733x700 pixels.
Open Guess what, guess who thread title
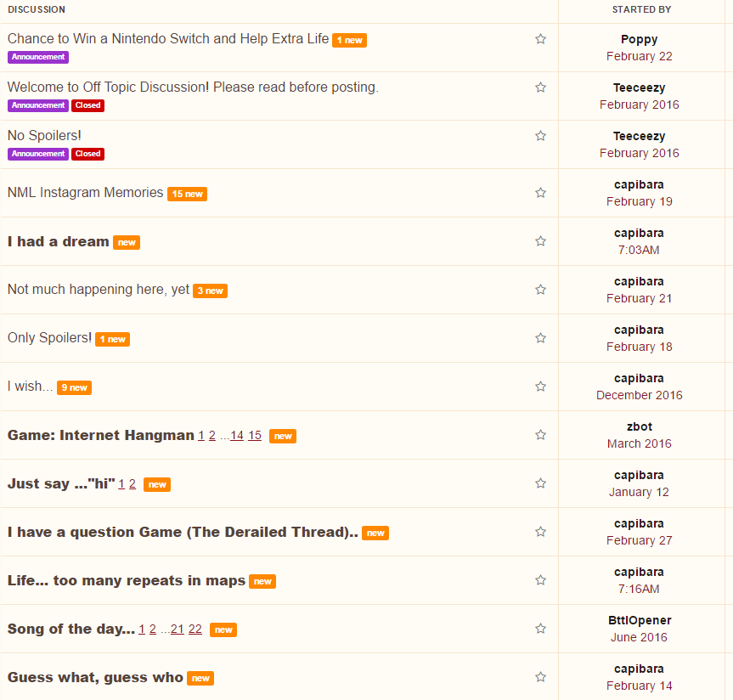point(95,677)
